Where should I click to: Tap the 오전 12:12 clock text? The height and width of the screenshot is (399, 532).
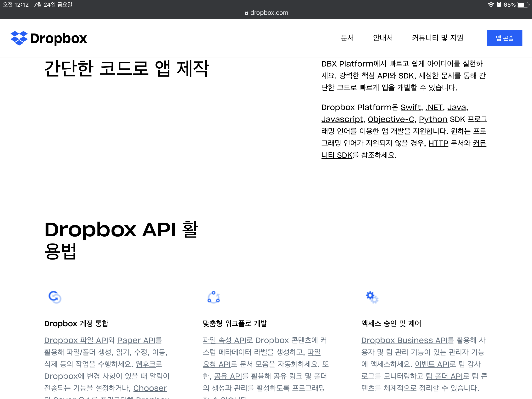tap(16, 5)
